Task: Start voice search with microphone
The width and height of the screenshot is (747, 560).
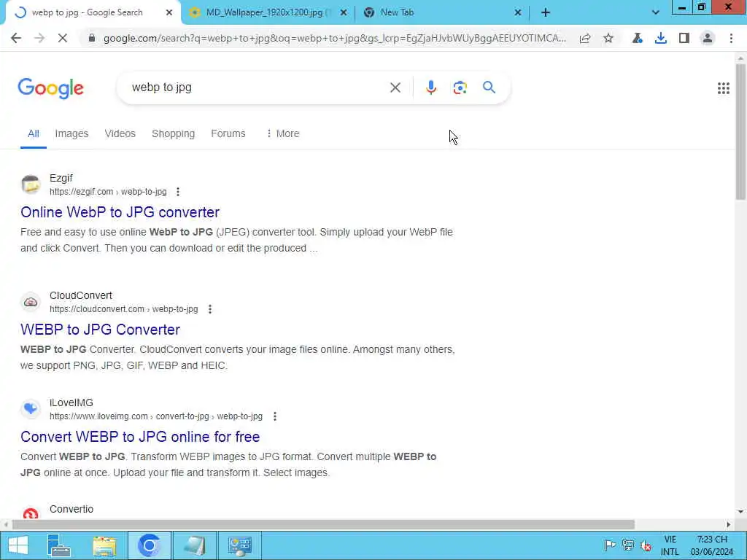Action: 430,87
